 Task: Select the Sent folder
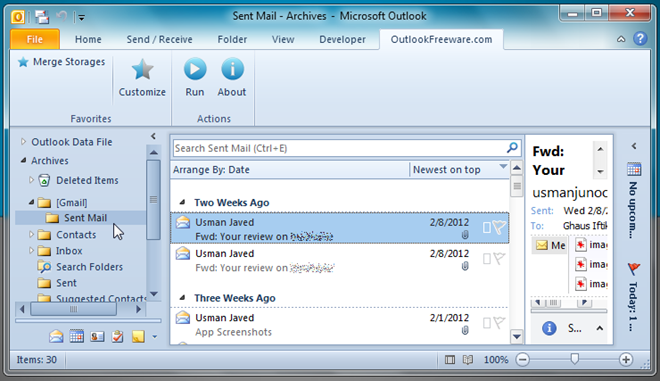click(57, 283)
